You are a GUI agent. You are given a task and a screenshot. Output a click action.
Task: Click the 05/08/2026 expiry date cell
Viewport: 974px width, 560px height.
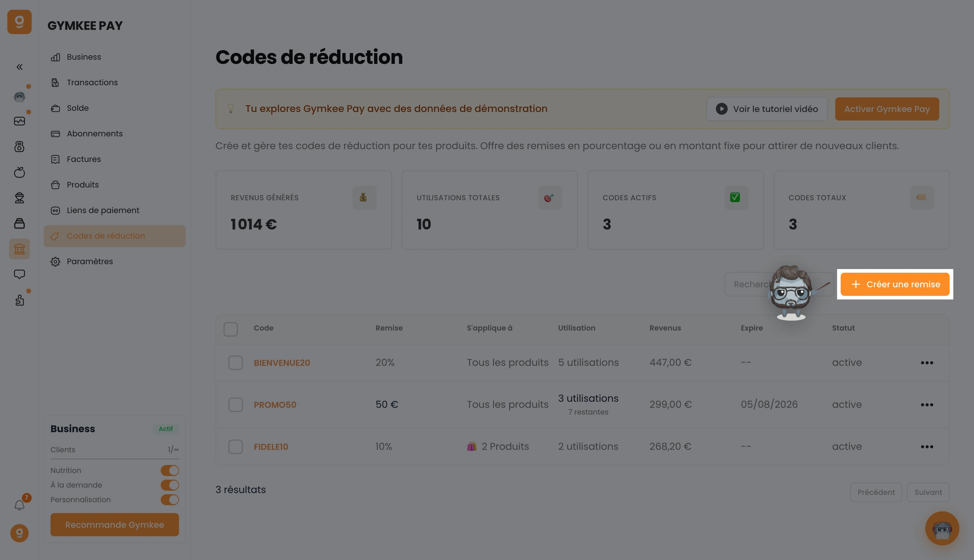coord(769,405)
